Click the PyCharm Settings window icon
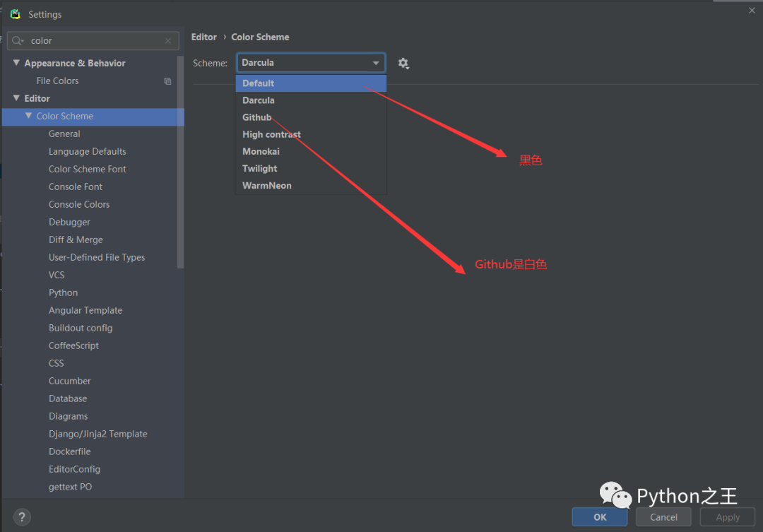The width and height of the screenshot is (763, 532). coord(16,14)
